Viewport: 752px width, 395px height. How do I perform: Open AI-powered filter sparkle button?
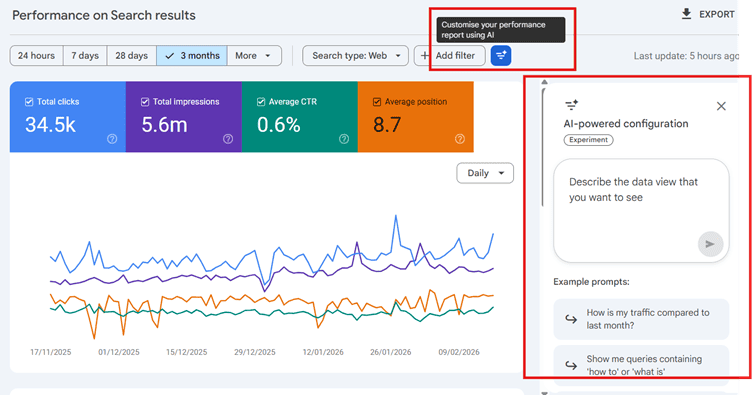501,56
